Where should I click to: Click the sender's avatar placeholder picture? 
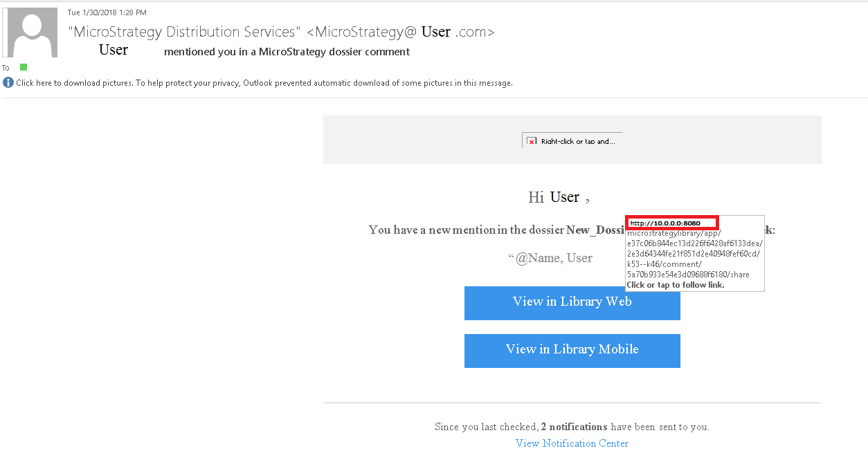tap(32, 33)
